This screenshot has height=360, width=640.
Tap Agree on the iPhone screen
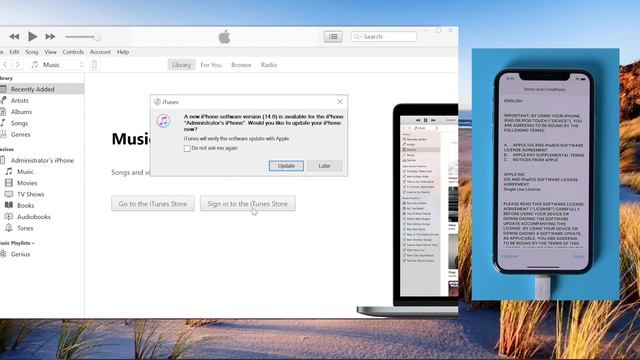click(579, 256)
